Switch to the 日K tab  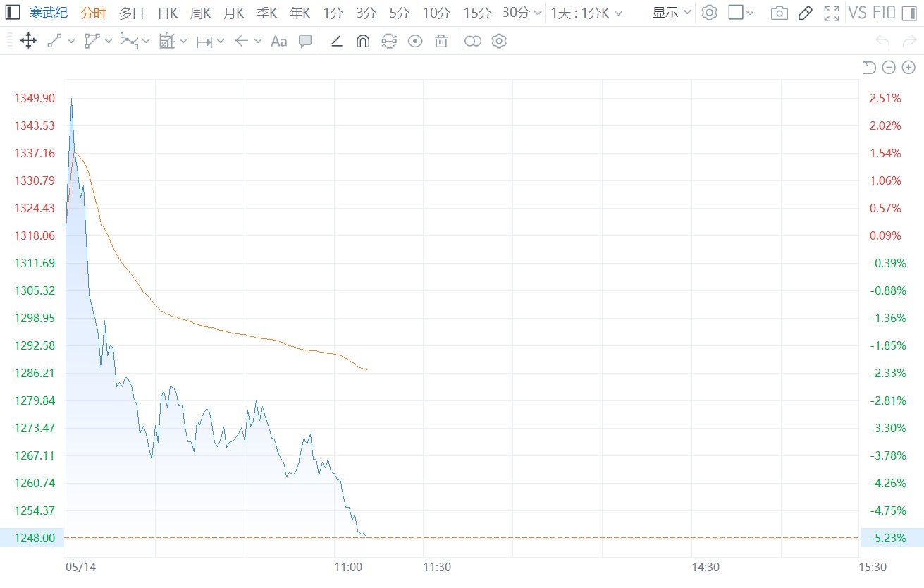pos(168,13)
